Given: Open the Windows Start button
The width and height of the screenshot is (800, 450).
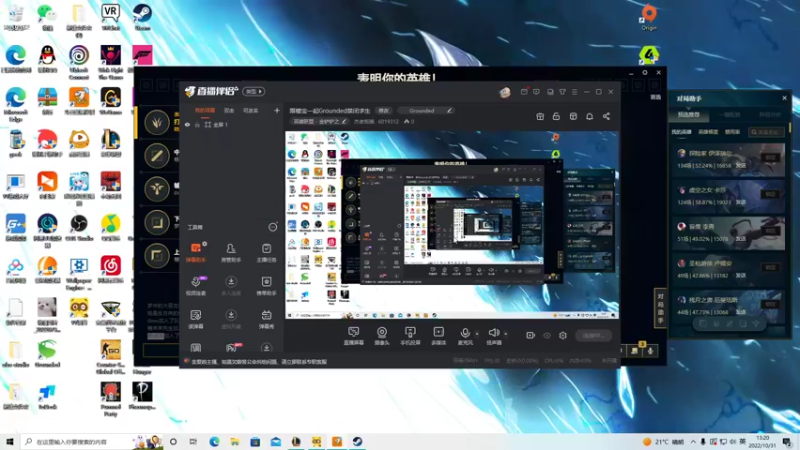Looking at the screenshot, I should click(x=9, y=441).
